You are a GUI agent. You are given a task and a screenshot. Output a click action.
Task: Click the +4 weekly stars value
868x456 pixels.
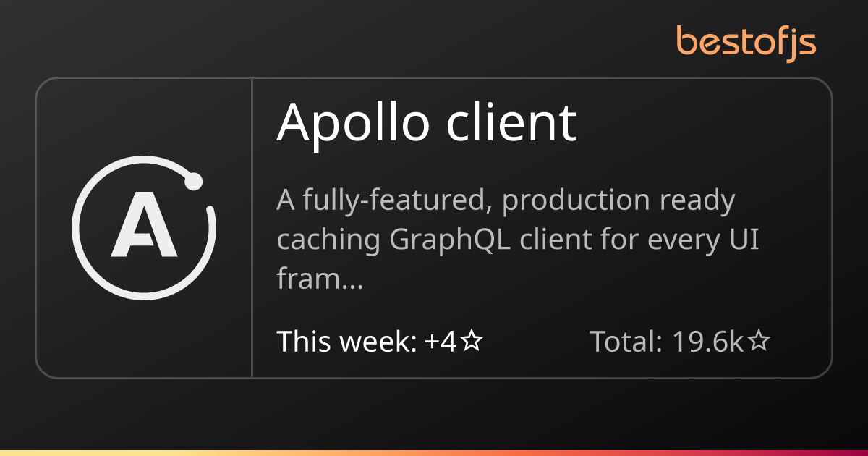click(x=441, y=341)
